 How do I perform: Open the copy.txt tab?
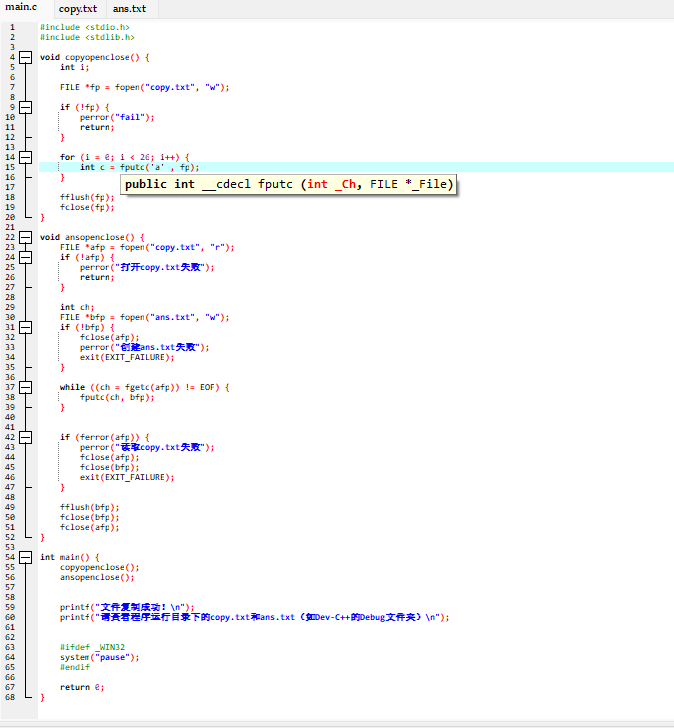(x=78, y=9)
